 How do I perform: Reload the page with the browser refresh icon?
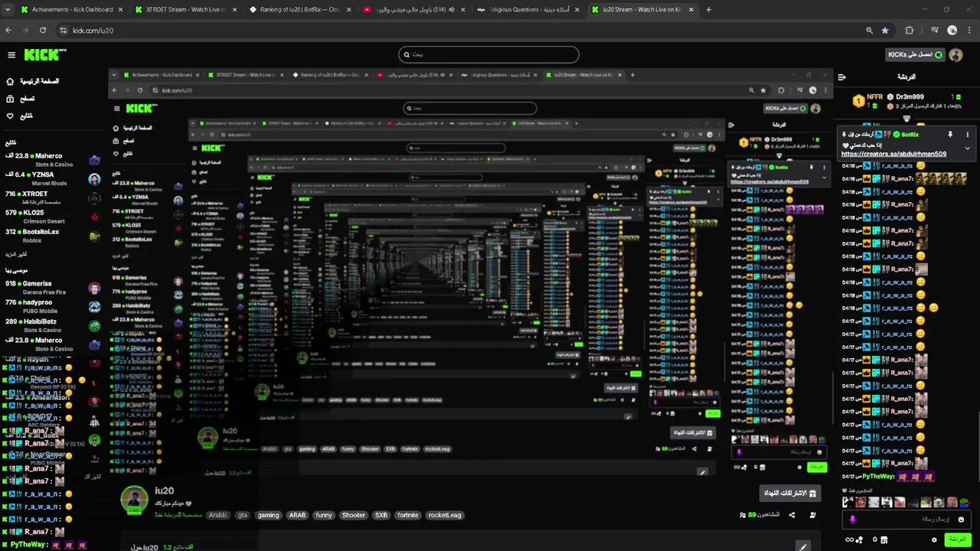pyautogui.click(x=43, y=31)
